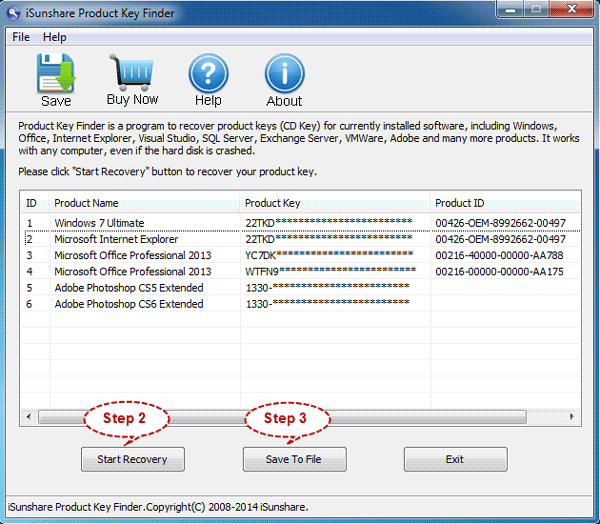600x524 pixels.
Task: Click Windows 7 Ultimate key 22TKD
Action: pos(329,222)
